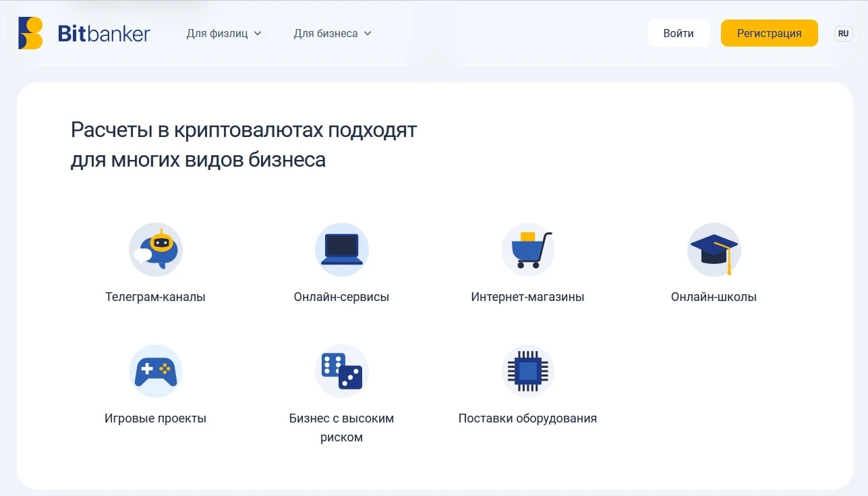Click the high-risk business dice icon
Image resolution: width=868 pixels, height=496 pixels.
point(342,371)
